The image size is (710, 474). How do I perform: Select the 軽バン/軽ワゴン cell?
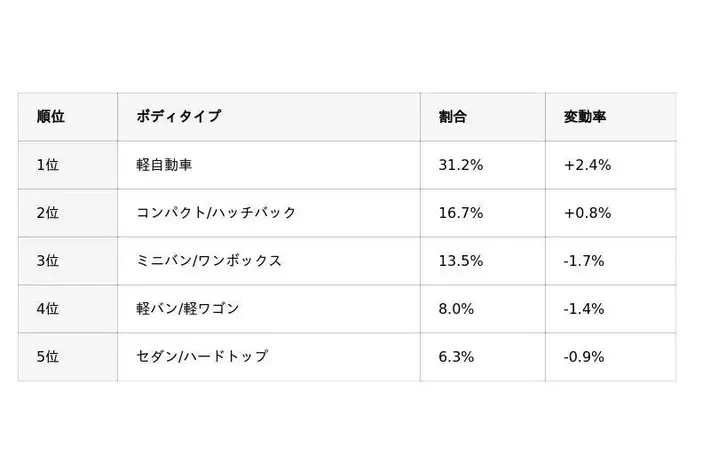coord(188,309)
